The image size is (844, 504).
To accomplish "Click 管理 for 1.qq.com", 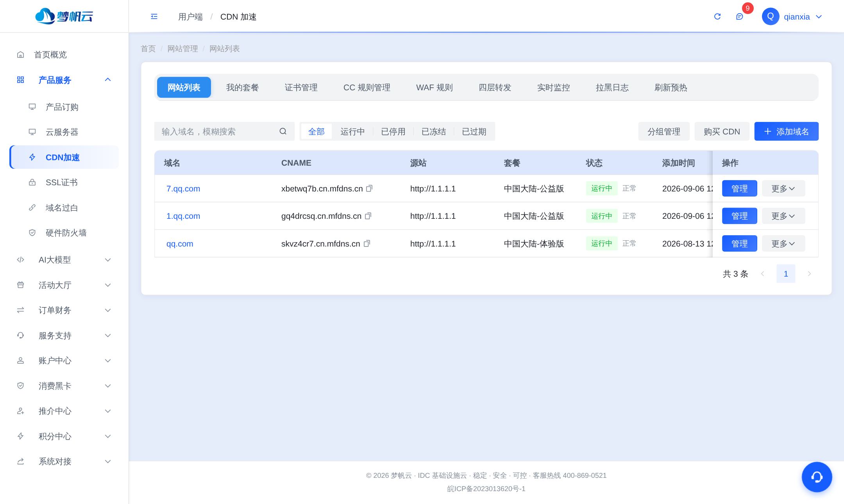I will (x=739, y=216).
